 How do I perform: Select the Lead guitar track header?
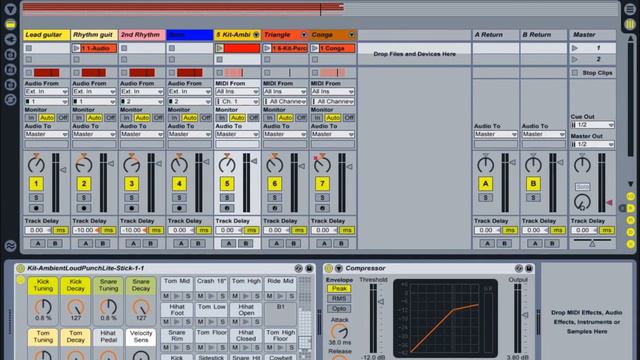tap(47, 35)
